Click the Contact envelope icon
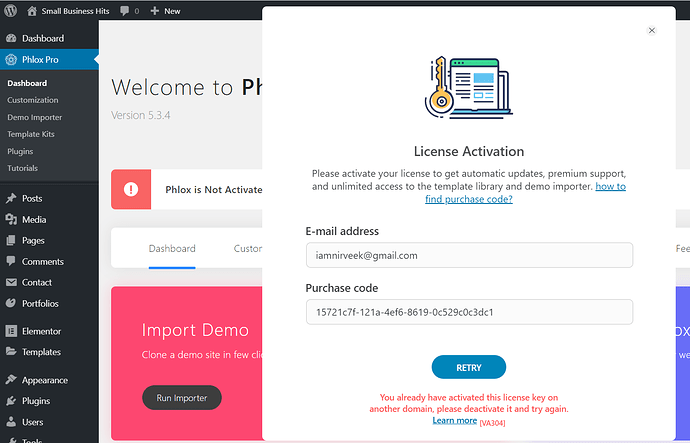 (11, 282)
